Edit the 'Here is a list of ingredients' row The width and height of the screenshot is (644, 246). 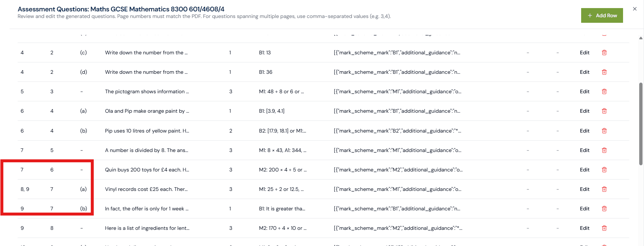click(584, 228)
